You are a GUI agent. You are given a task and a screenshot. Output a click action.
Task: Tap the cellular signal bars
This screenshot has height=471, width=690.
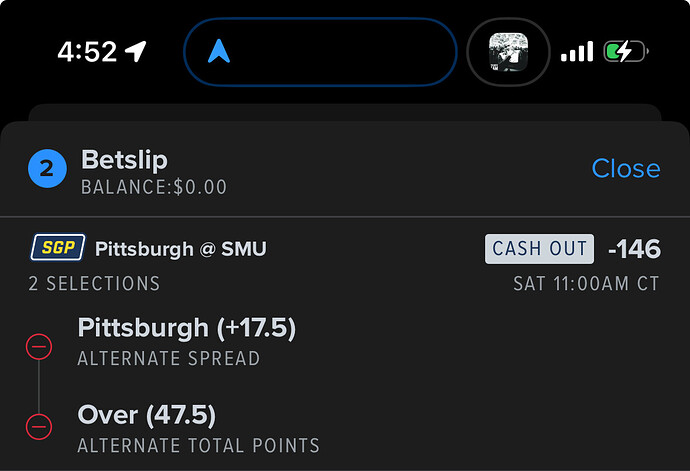[x=577, y=51]
